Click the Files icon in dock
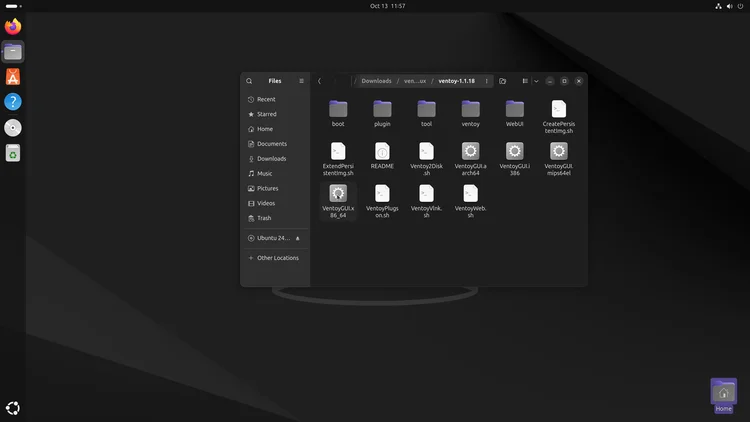 point(13,52)
